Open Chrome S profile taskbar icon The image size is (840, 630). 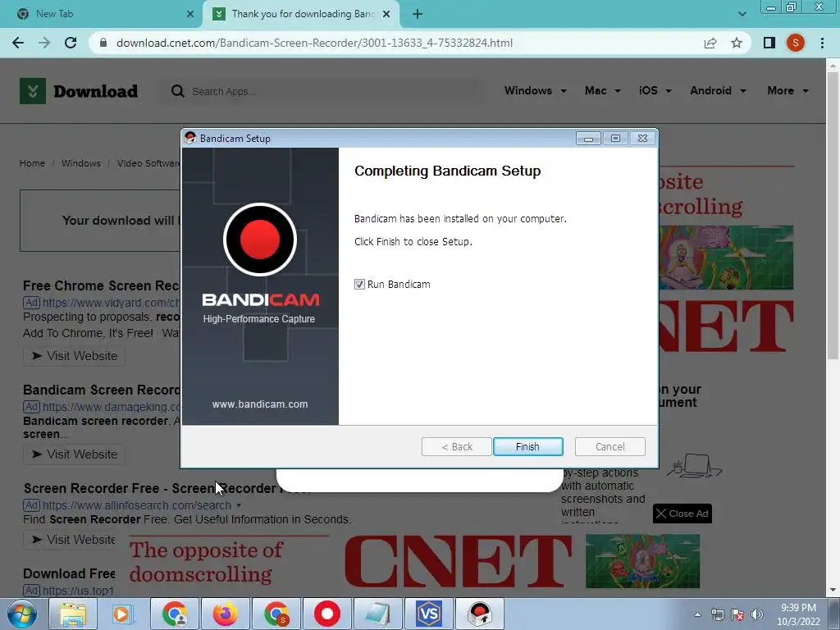pos(276,614)
